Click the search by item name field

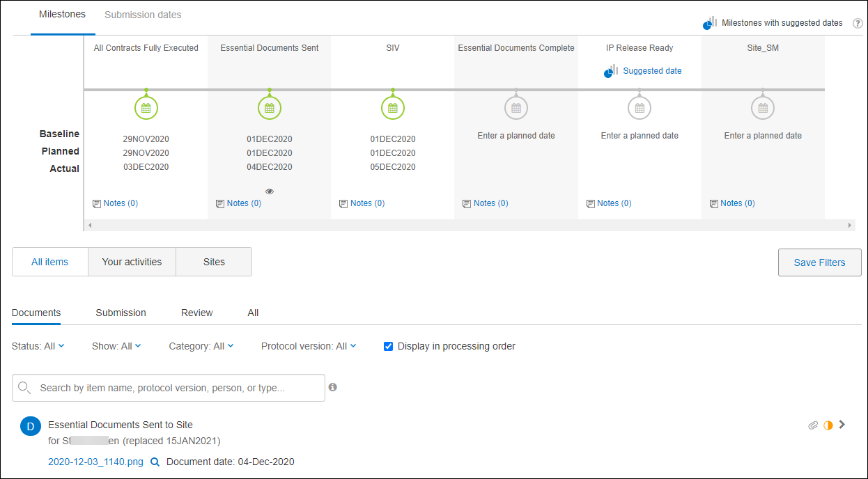tap(169, 388)
